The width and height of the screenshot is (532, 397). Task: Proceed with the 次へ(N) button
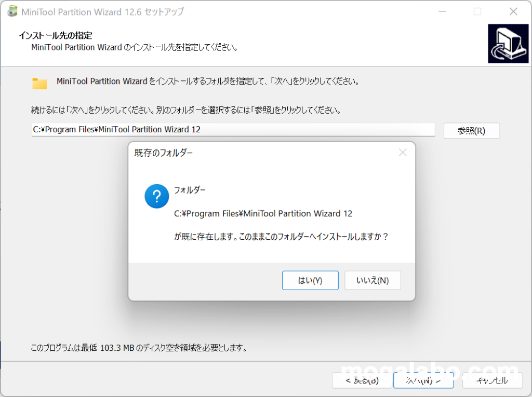pos(423,380)
